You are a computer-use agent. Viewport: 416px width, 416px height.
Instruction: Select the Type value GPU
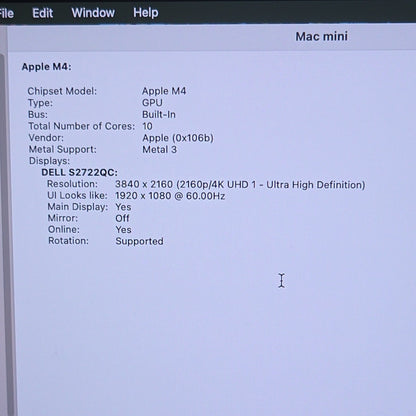pyautogui.click(x=152, y=103)
